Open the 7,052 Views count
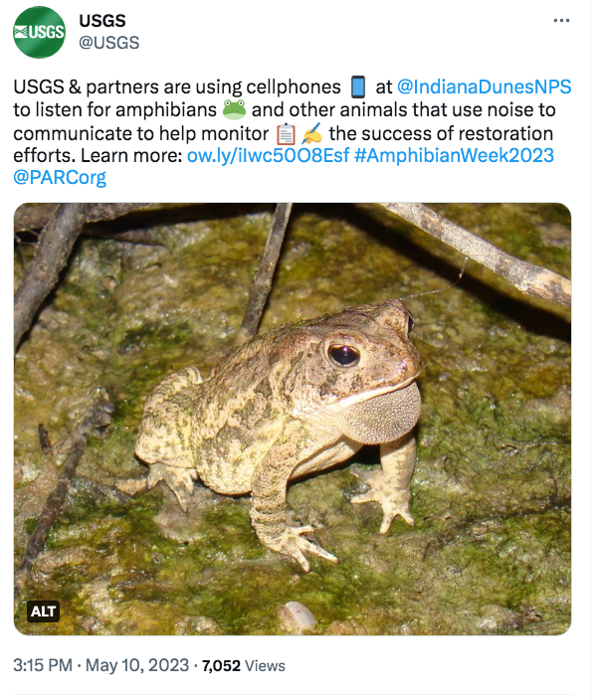 (244, 665)
